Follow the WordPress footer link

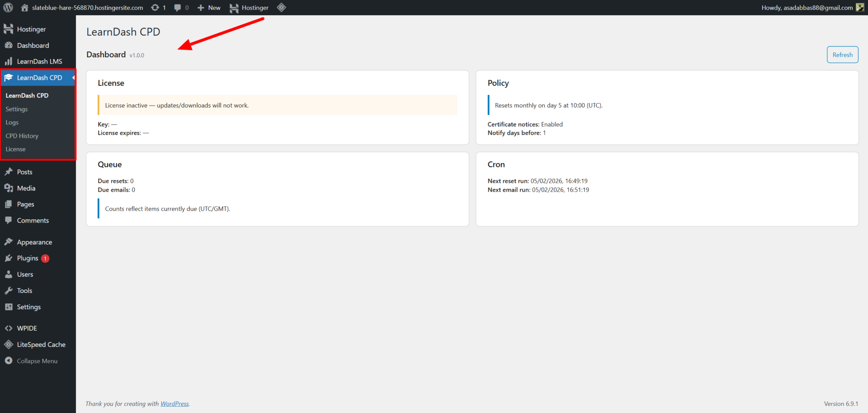175,404
